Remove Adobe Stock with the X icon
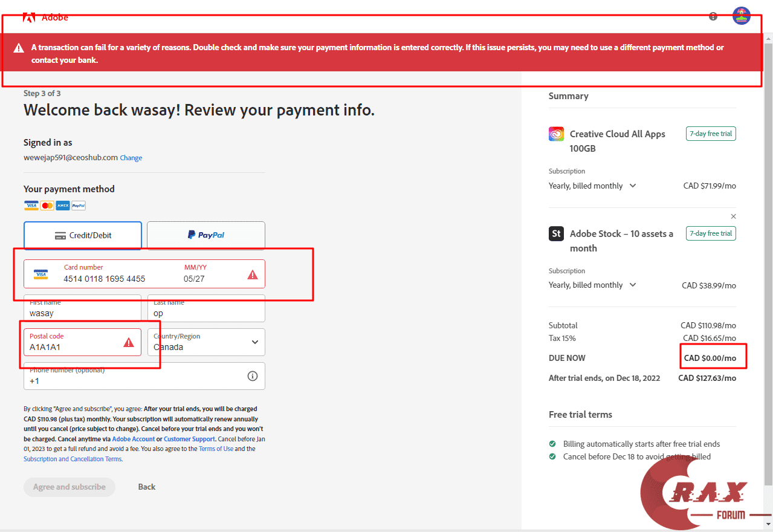The height and width of the screenshot is (532, 773). pyautogui.click(x=733, y=216)
